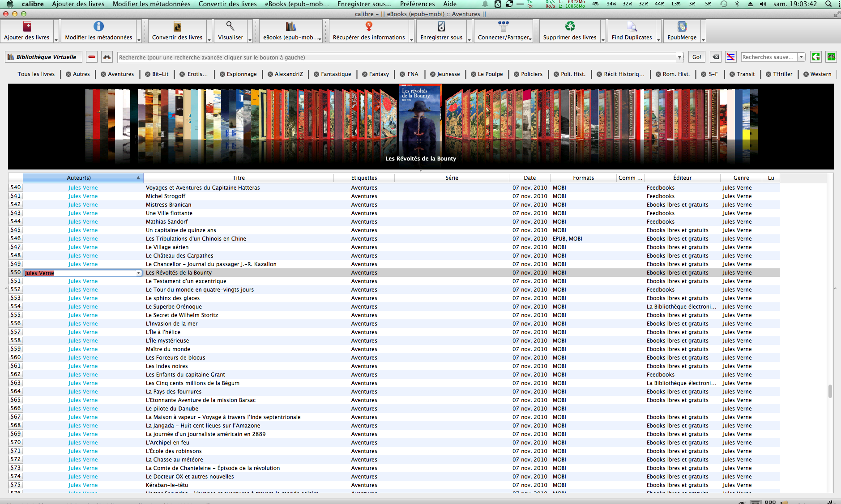Sort by the Date column header

tap(530, 178)
